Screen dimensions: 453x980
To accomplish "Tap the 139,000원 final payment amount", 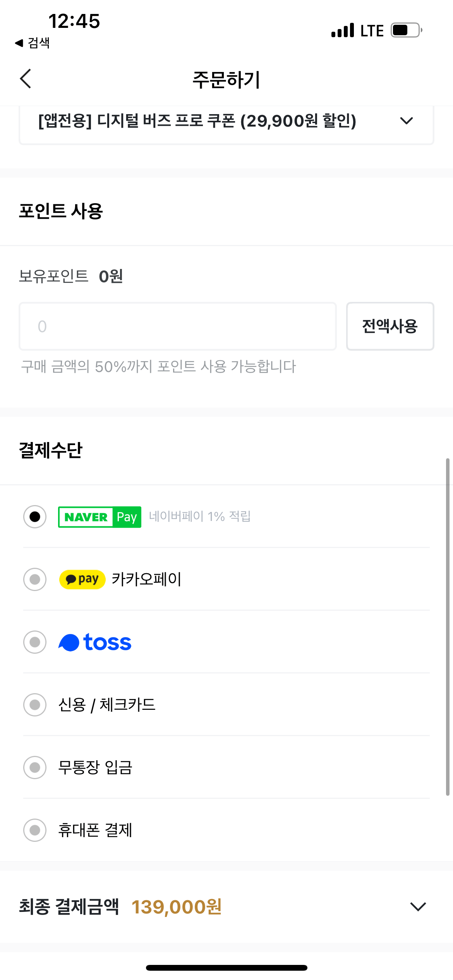I will click(177, 907).
